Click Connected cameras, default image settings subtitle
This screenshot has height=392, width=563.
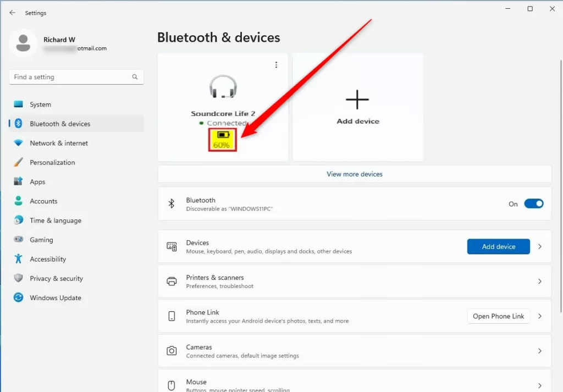(242, 356)
